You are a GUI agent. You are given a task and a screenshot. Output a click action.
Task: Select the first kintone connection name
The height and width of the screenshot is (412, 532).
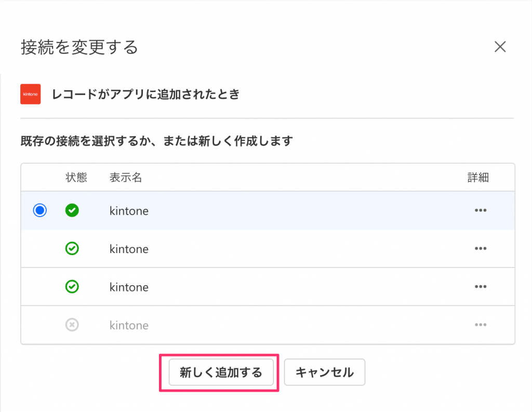click(129, 211)
